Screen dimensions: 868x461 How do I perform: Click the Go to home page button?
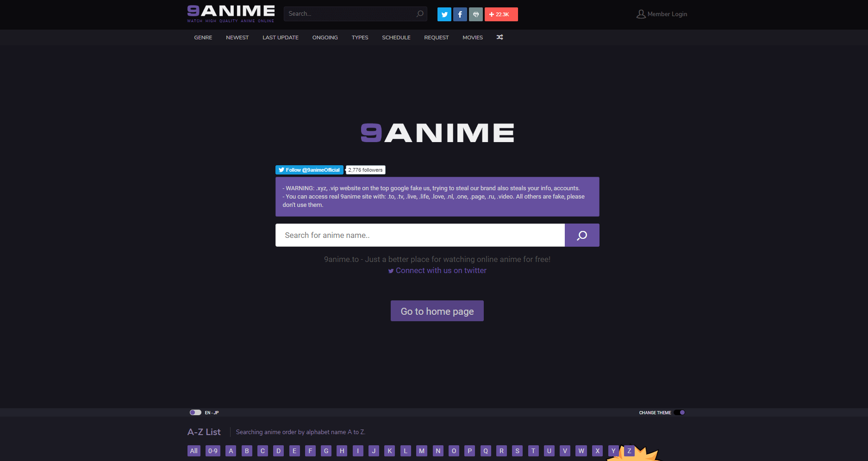click(x=437, y=311)
